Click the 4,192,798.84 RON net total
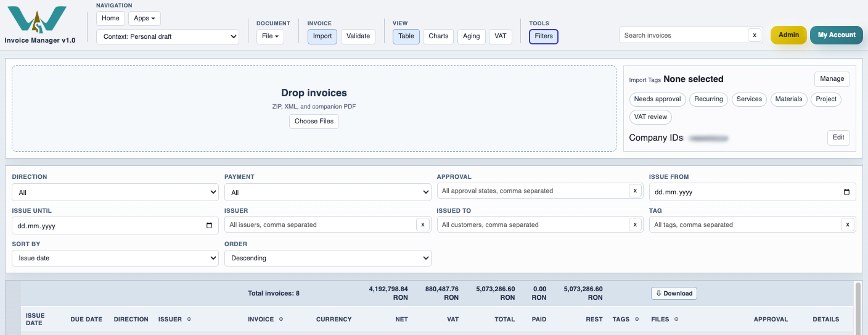Viewport: 868px width, 335px height. pyautogui.click(x=388, y=293)
